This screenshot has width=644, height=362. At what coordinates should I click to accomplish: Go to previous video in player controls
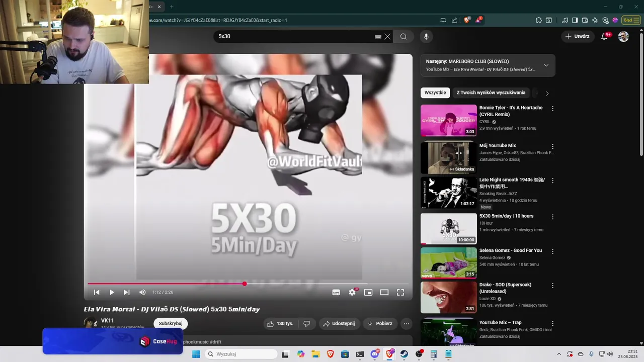click(97, 292)
